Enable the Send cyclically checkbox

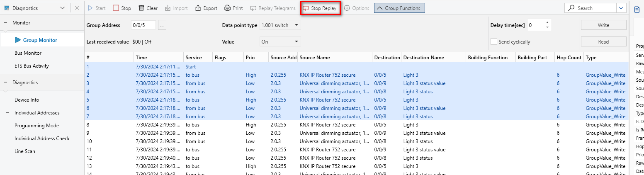pos(494,42)
